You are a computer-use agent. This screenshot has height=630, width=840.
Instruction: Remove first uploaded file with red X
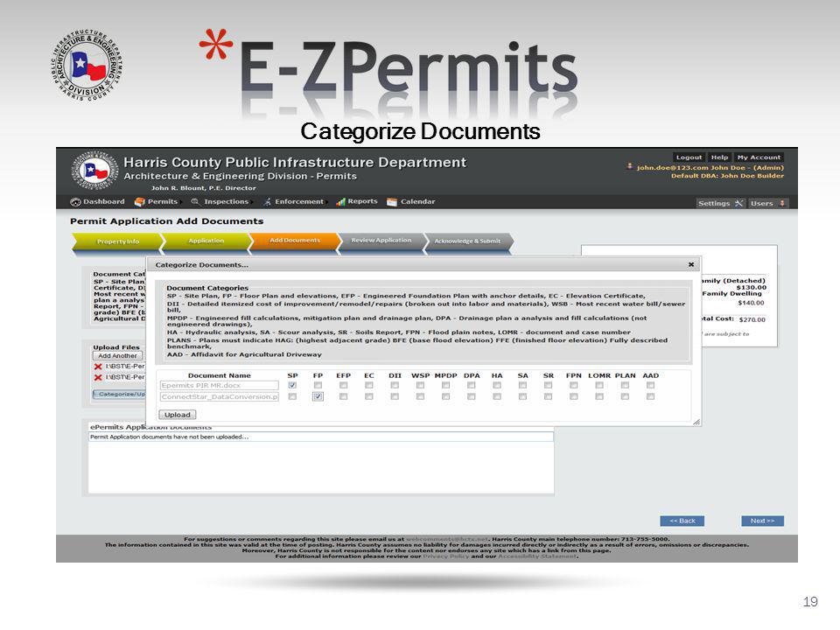[98, 367]
